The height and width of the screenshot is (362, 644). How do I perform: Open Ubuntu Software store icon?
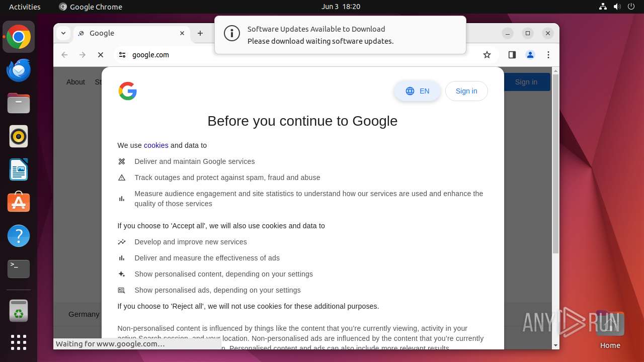pyautogui.click(x=19, y=203)
